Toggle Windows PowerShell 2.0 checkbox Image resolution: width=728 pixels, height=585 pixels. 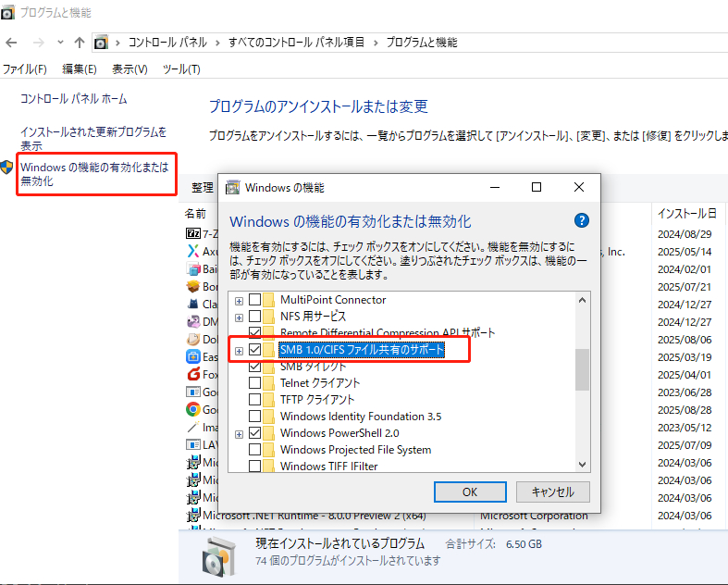point(255,432)
